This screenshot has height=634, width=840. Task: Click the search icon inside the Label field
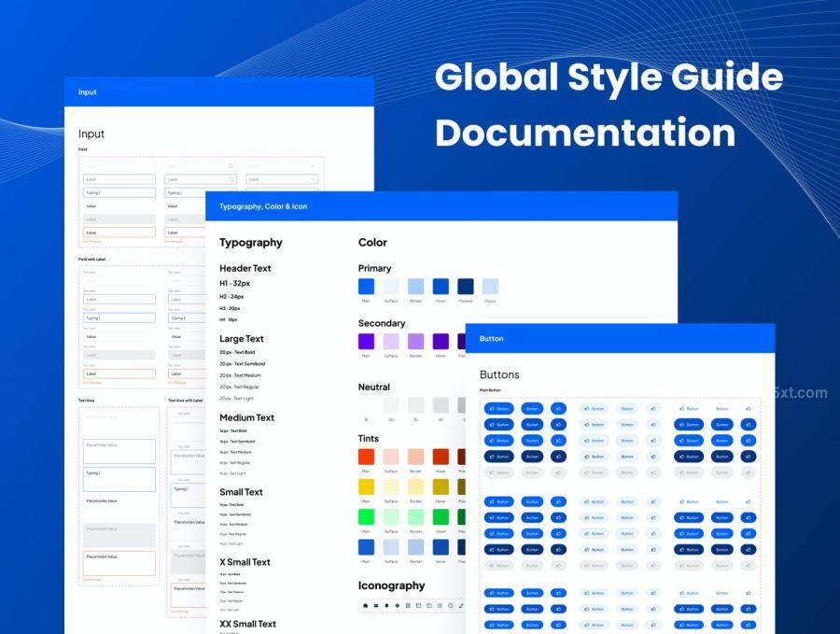231,179
